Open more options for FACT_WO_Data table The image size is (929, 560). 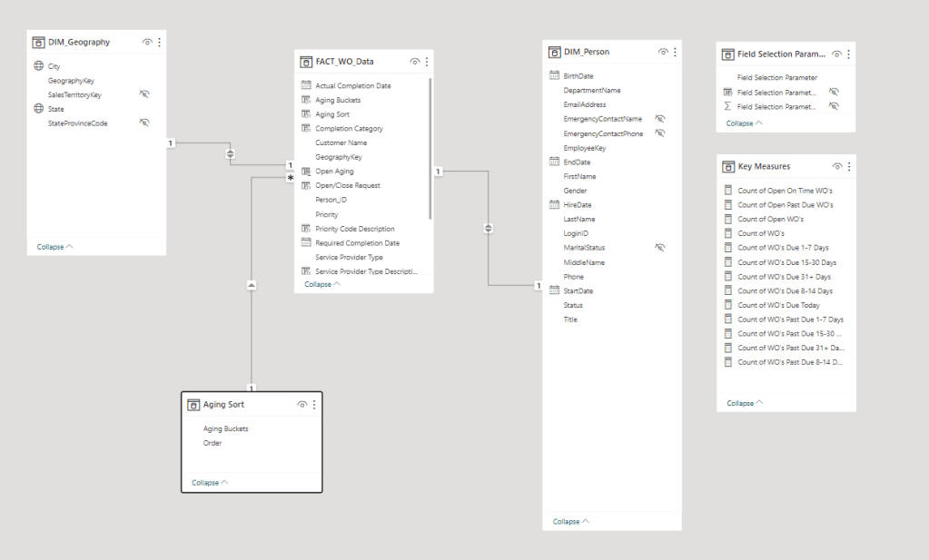tap(427, 62)
